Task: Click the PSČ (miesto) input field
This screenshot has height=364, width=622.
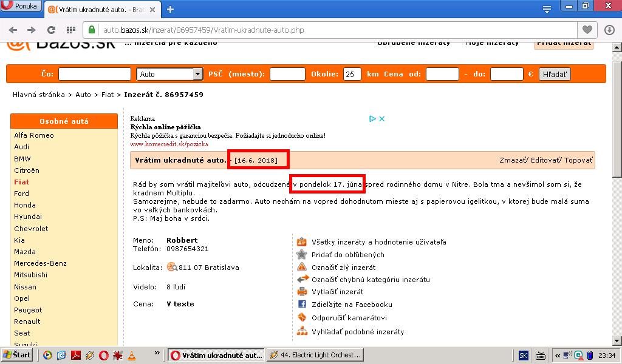Action: tap(287, 74)
